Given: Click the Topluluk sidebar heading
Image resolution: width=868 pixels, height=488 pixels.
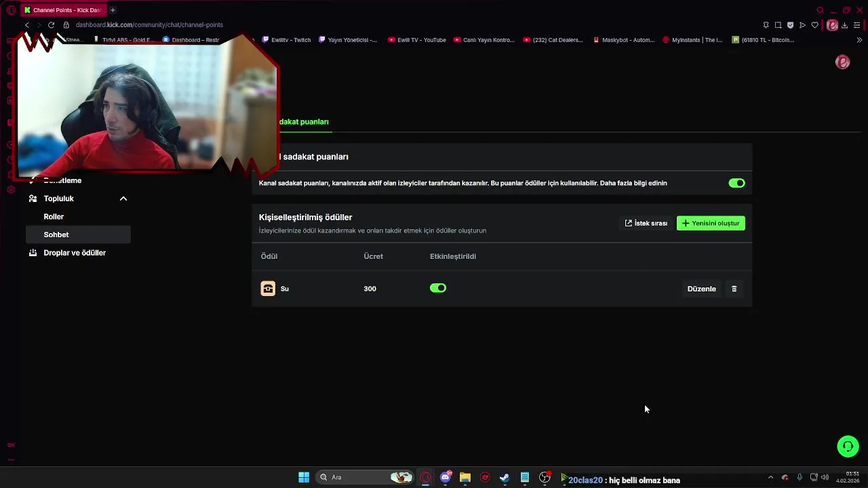Looking at the screenshot, I should [58, 199].
